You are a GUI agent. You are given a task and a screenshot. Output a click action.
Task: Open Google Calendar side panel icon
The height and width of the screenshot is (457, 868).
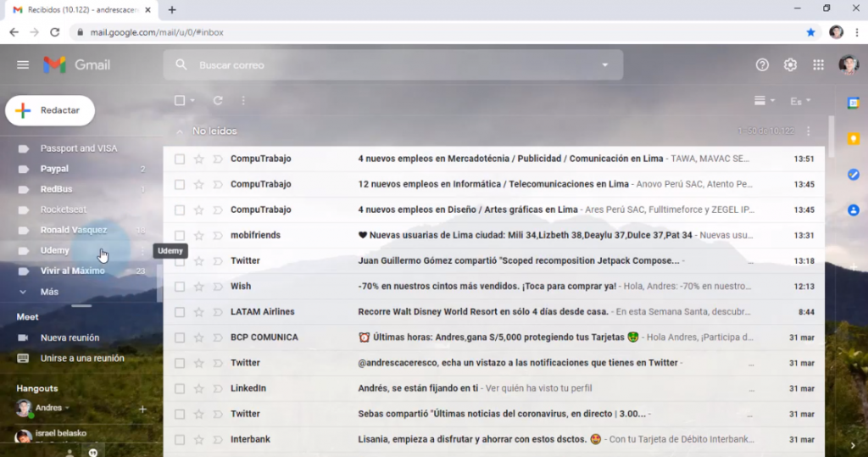pyautogui.click(x=853, y=103)
